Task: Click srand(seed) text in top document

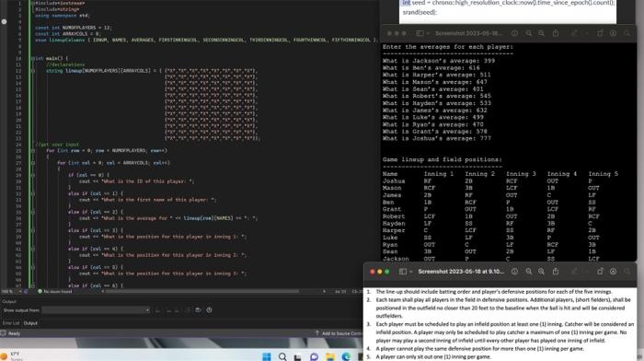Action: coord(420,12)
